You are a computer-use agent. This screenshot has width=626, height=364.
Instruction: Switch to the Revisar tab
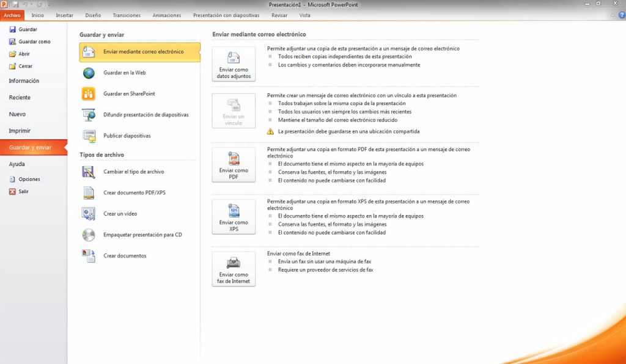279,15
